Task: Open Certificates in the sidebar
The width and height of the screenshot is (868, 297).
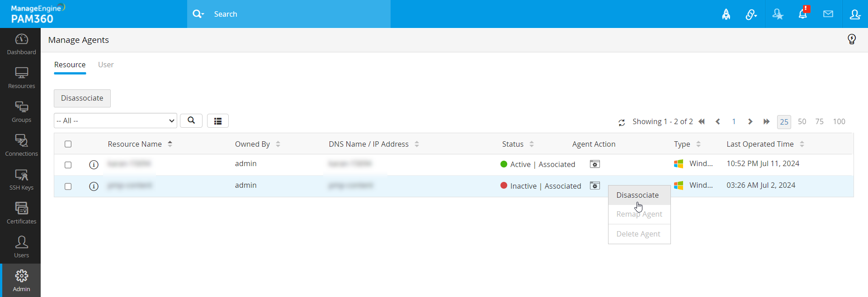Action: pos(21,214)
